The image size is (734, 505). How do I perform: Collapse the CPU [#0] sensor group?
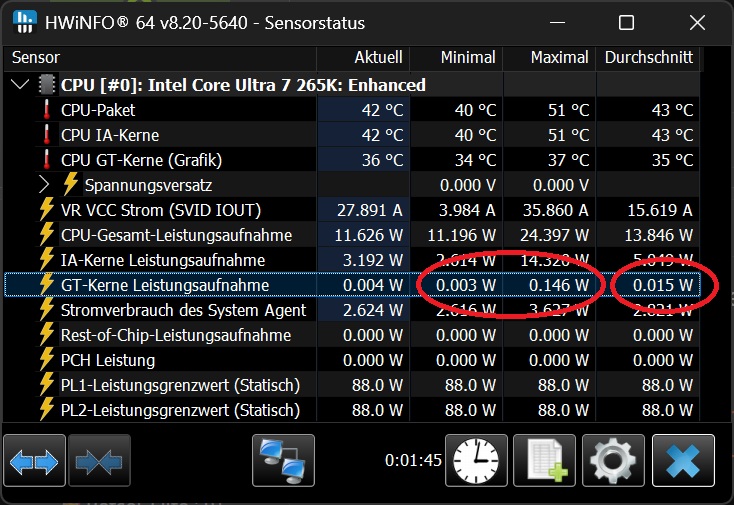(x=20, y=85)
